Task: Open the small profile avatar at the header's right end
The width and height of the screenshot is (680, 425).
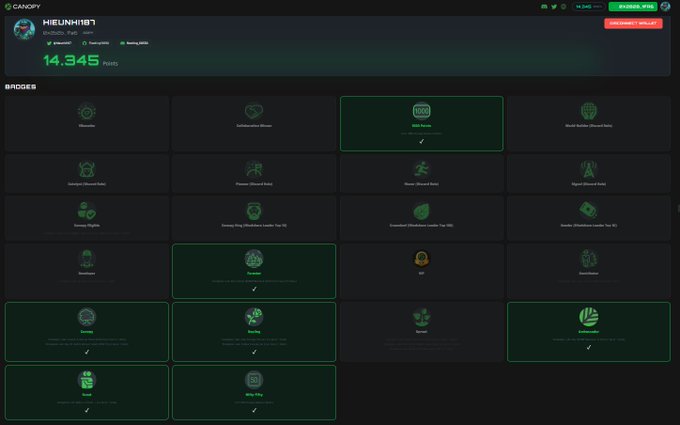Action: [x=665, y=7]
